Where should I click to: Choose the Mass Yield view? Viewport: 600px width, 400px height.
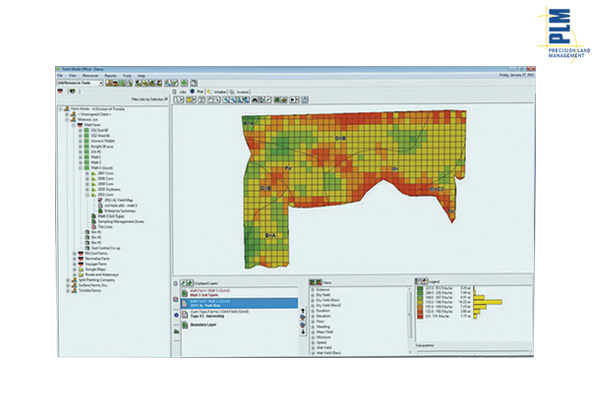click(325, 332)
